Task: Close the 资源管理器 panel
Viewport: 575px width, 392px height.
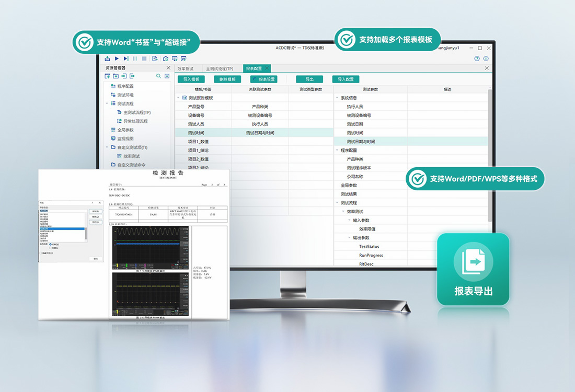Action: coord(168,68)
